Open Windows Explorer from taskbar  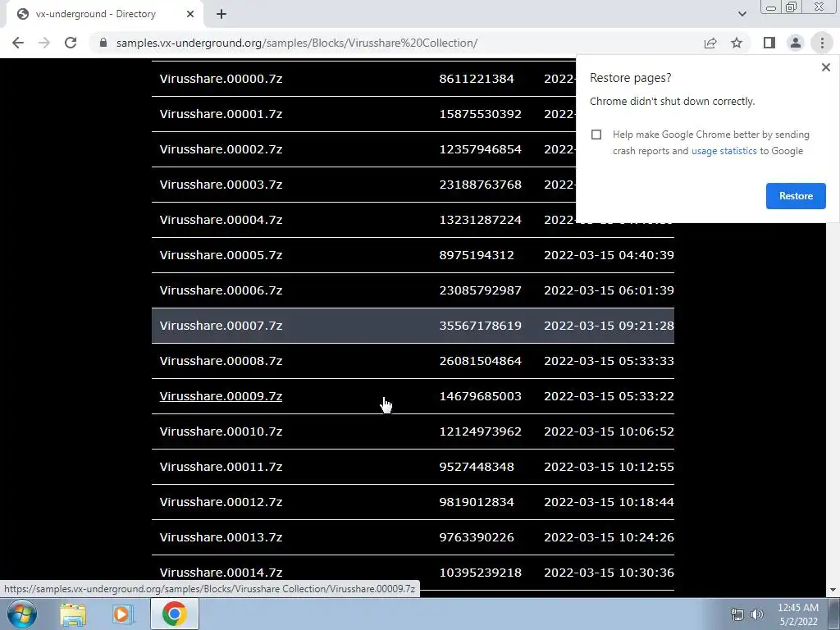click(73, 614)
